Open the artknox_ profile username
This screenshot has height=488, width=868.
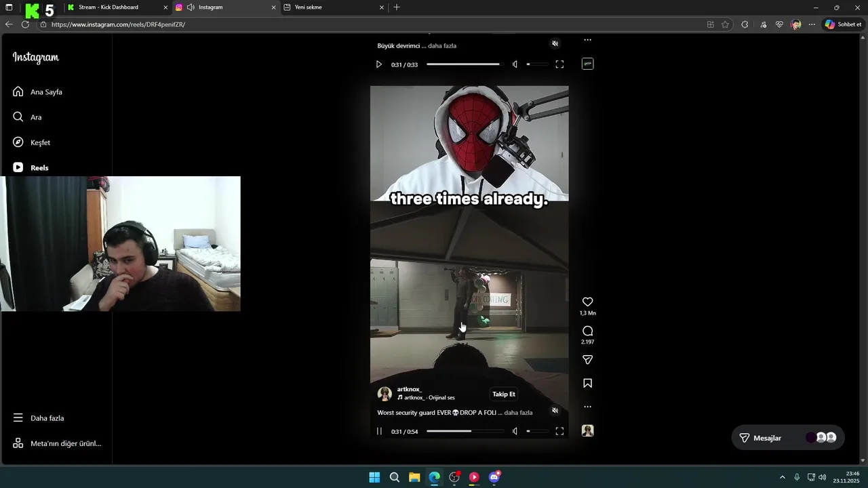click(x=410, y=389)
